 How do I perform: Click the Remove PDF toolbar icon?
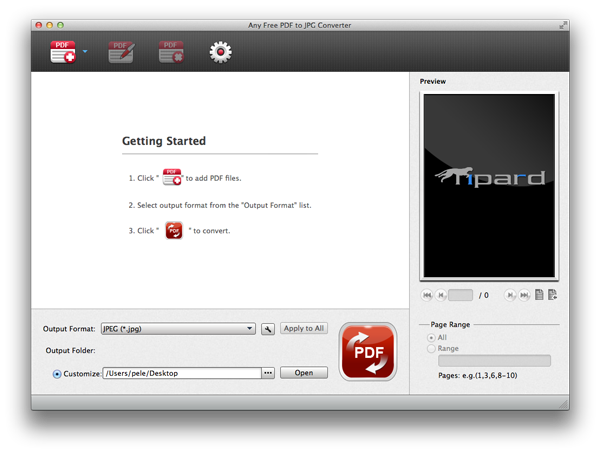171,52
